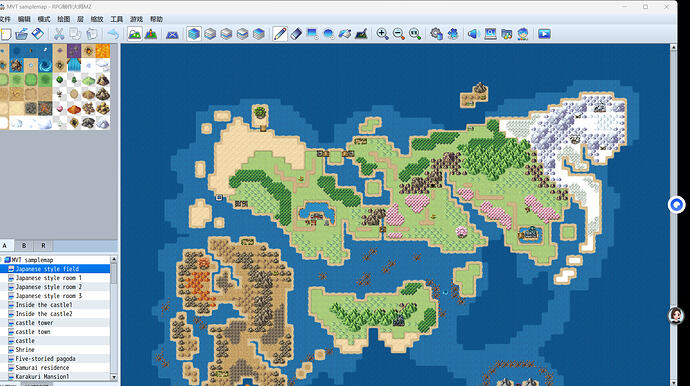The image size is (690, 386).
Task: Open the 绘图 menu
Action: click(x=63, y=19)
